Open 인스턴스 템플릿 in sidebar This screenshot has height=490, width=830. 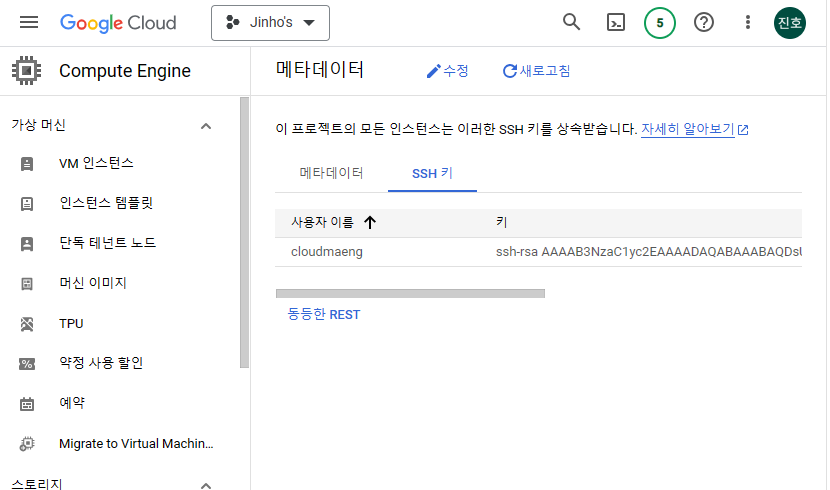click(x=106, y=203)
